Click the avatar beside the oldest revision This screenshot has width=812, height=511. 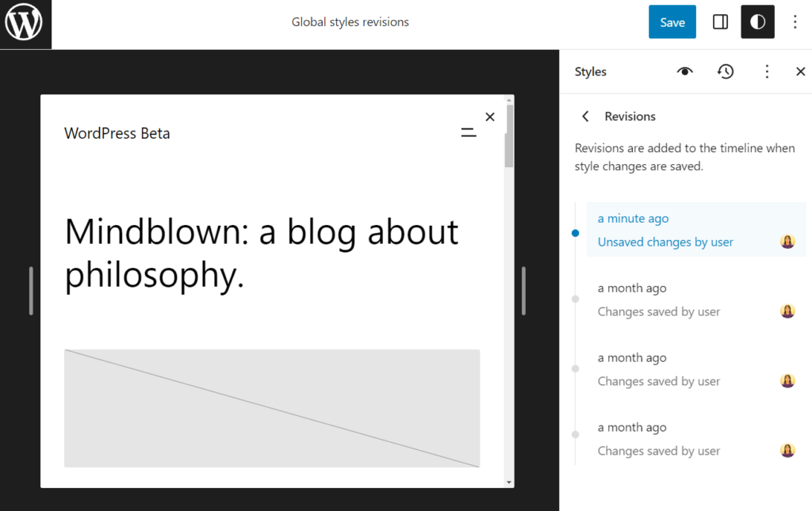click(787, 450)
